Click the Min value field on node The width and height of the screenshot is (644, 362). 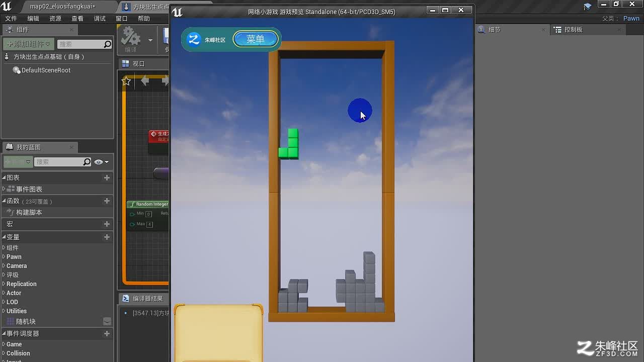coord(148,214)
